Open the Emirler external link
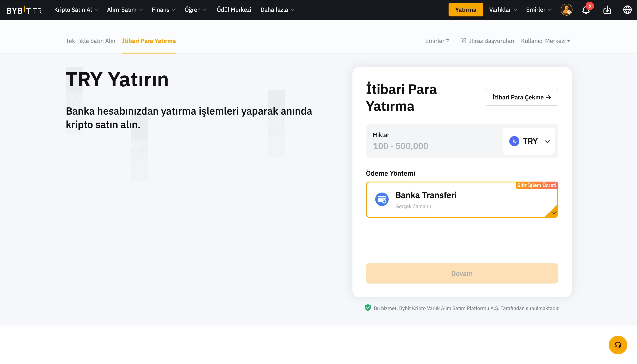This screenshot has width=637, height=364. [x=437, y=41]
